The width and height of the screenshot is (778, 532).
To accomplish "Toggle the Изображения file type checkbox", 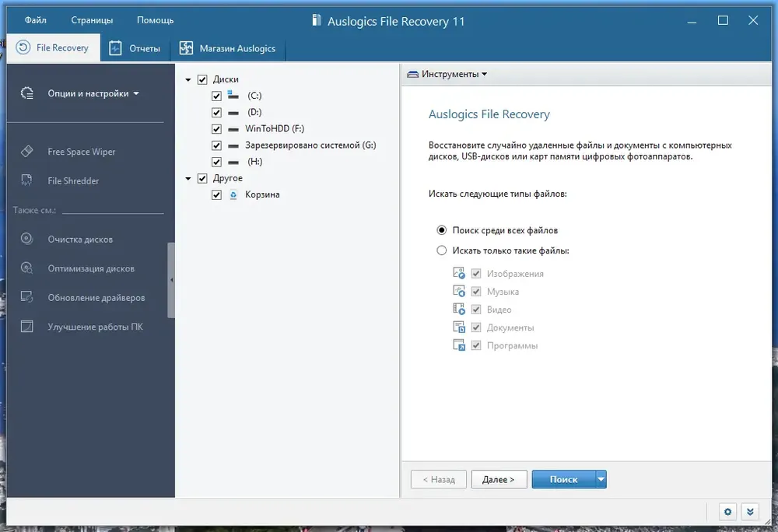I will coord(476,273).
